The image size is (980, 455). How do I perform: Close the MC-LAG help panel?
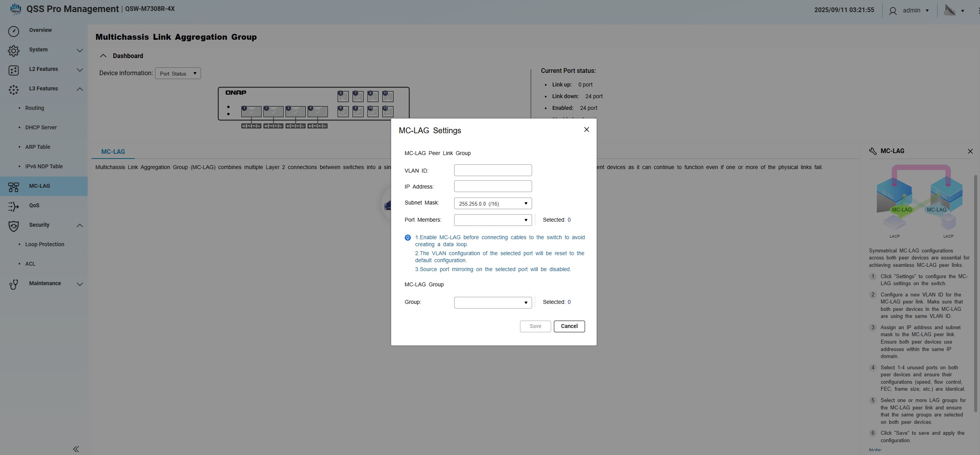970,151
